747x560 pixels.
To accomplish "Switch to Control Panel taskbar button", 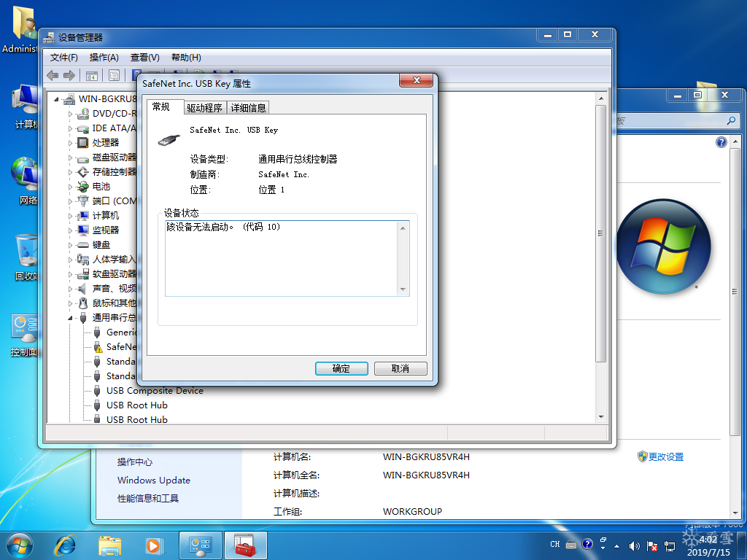I will coord(201,545).
